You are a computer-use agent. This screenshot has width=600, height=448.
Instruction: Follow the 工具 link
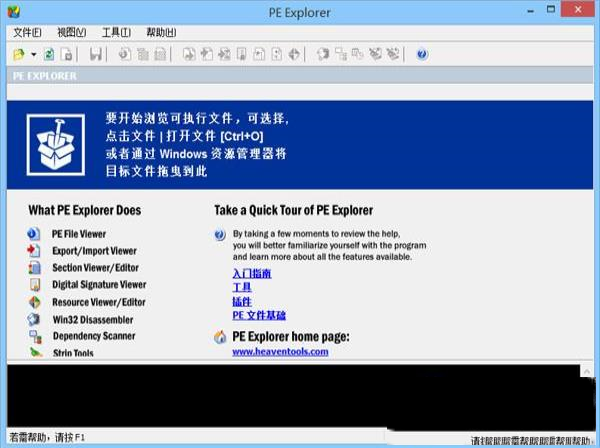242,287
